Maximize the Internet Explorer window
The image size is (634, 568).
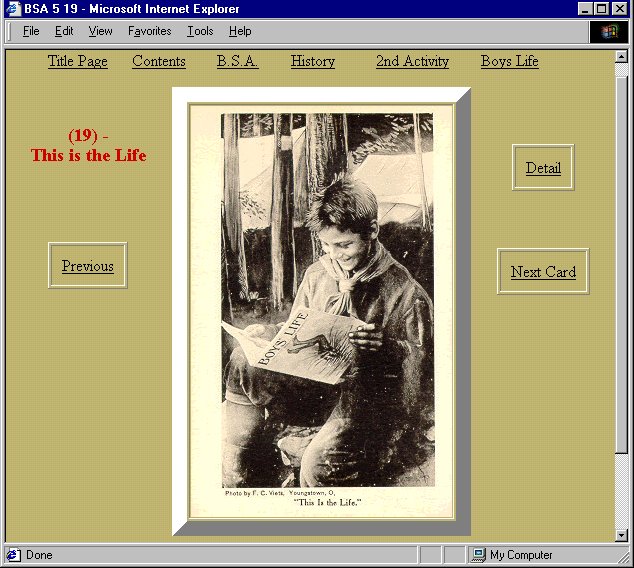[x=601, y=8]
